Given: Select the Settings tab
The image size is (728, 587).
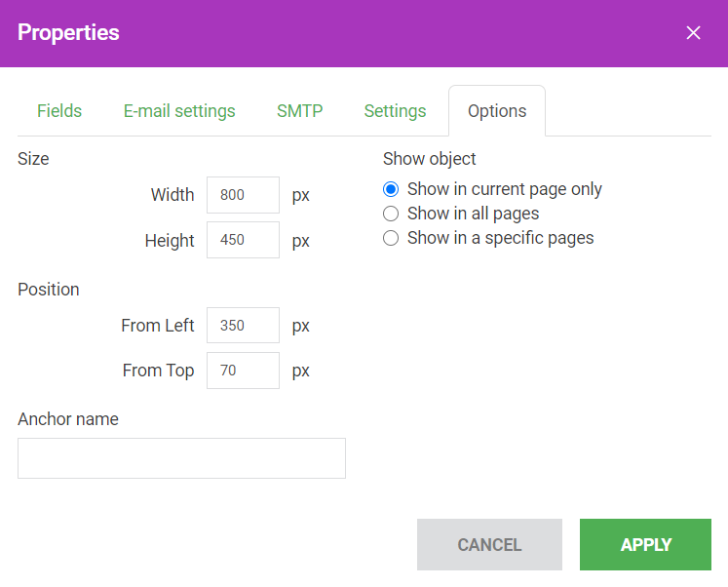Looking at the screenshot, I should click(x=395, y=111).
